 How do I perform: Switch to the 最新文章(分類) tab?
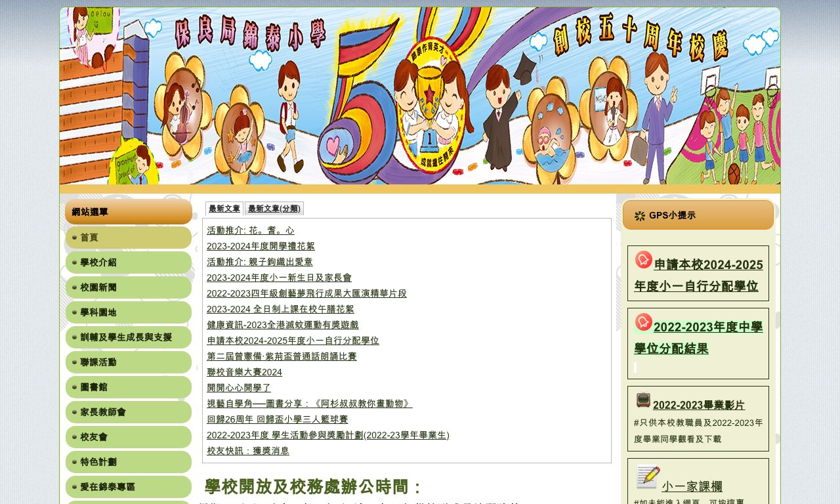(x=274, y=208)
